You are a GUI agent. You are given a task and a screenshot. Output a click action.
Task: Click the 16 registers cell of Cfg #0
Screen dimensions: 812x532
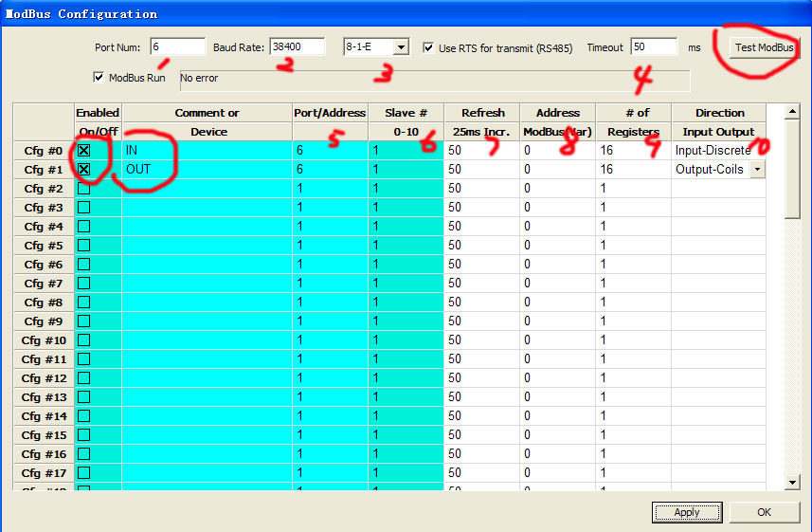[634, 151]
